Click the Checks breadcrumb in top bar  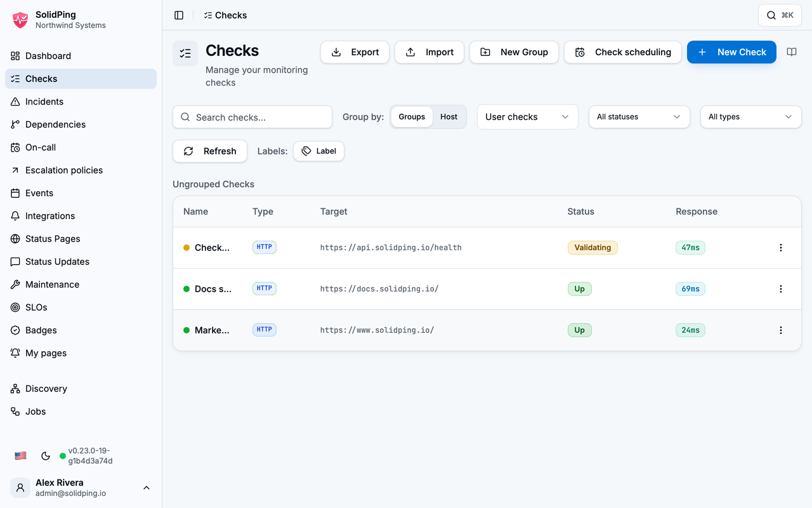tap(225, 15)
